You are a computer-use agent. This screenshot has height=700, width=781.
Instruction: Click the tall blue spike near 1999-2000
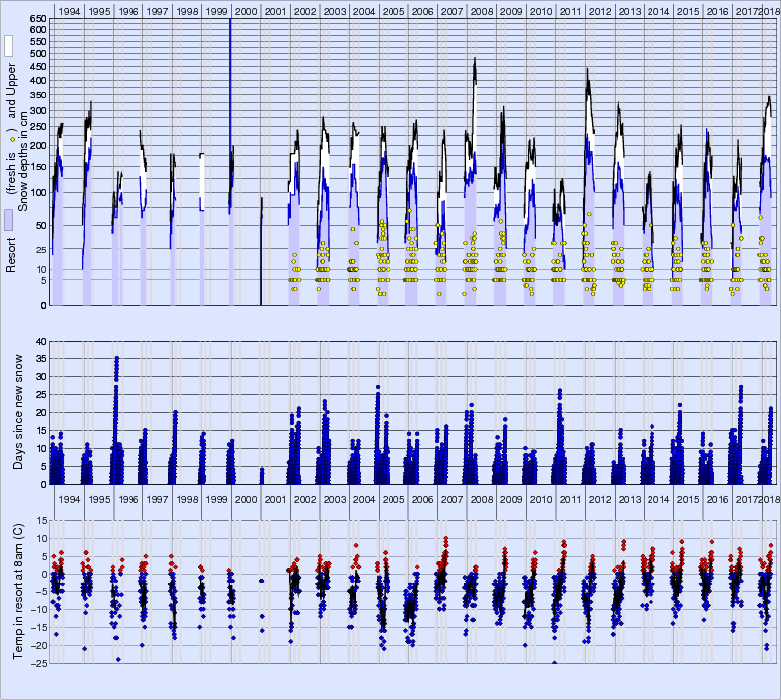pyautogui.click(x=230, y=60)
